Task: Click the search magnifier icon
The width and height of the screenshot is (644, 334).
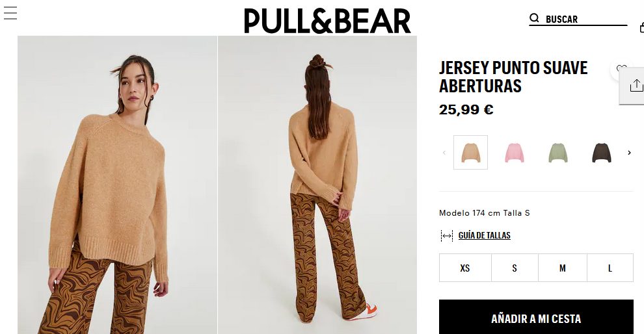Action: click(534, 18)
